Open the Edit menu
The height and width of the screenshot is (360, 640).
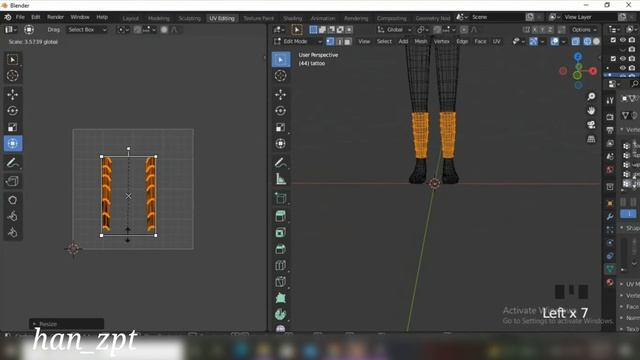(36, 17)
